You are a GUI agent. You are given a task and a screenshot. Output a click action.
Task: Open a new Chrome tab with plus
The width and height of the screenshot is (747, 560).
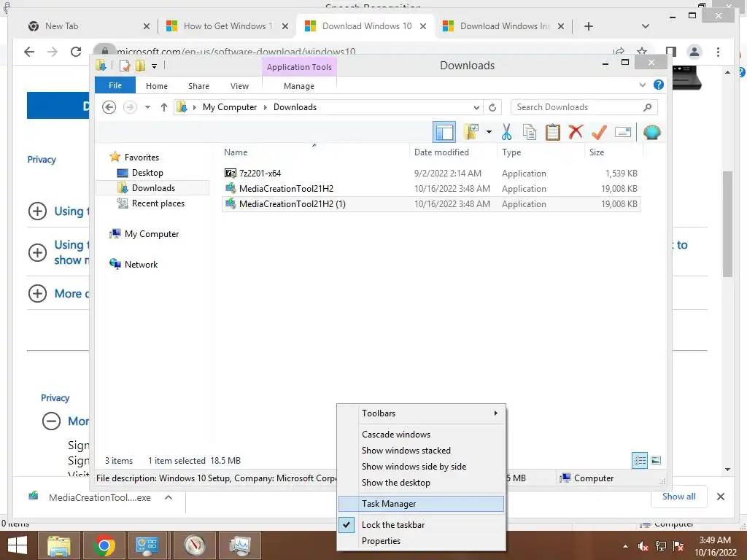(x=589, y=26)
